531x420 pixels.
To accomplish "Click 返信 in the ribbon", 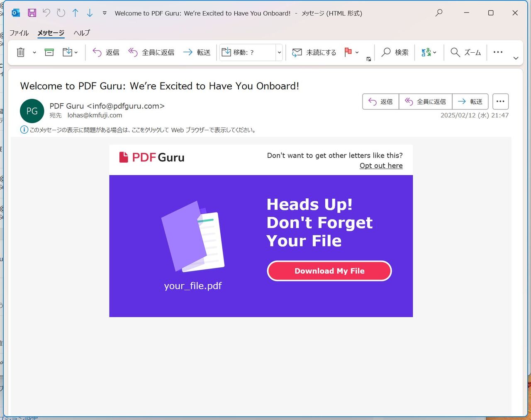I will pyautogui.click(x=106, y=52).
